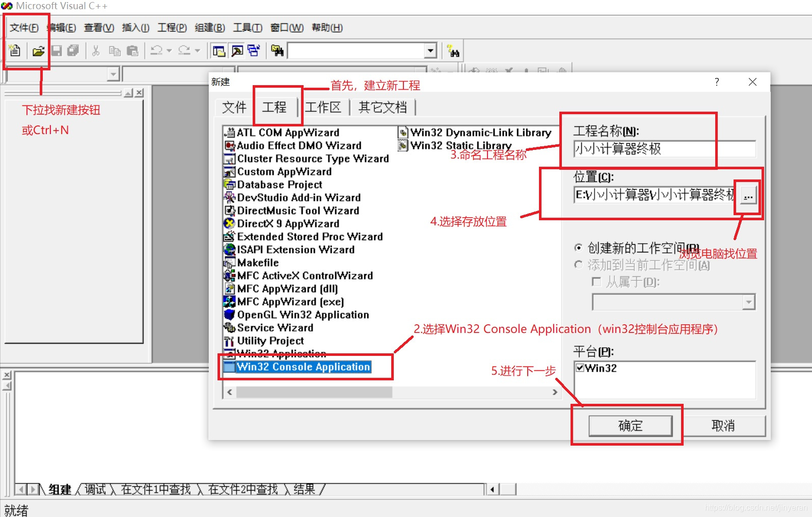
Task: Click the 取消 button
Action: point(723,426)
